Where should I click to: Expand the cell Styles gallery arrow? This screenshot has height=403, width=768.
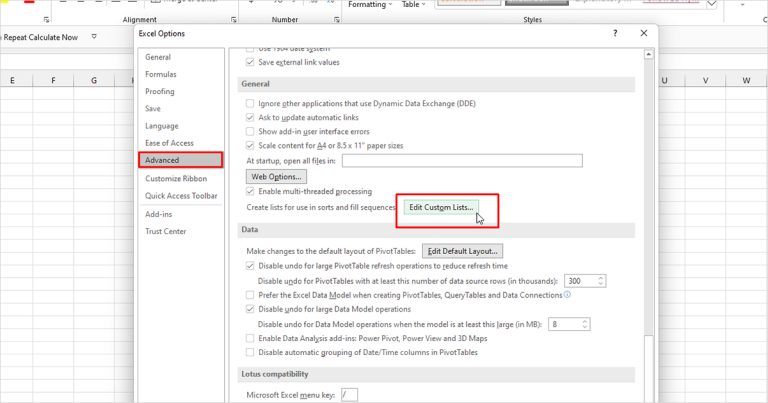(712, 4)
